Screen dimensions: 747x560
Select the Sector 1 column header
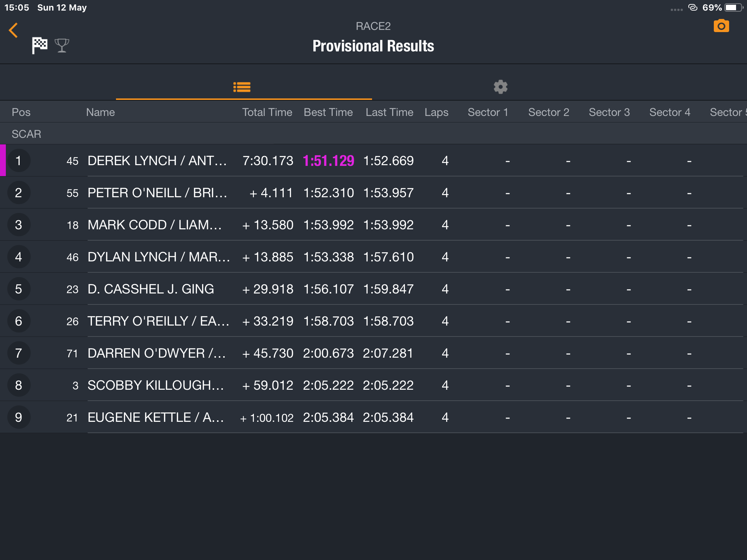click(488, 112)
